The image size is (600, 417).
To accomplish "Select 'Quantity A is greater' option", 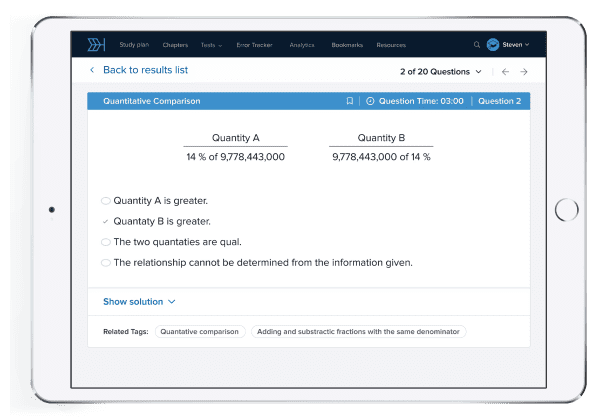I will (106, 201).
